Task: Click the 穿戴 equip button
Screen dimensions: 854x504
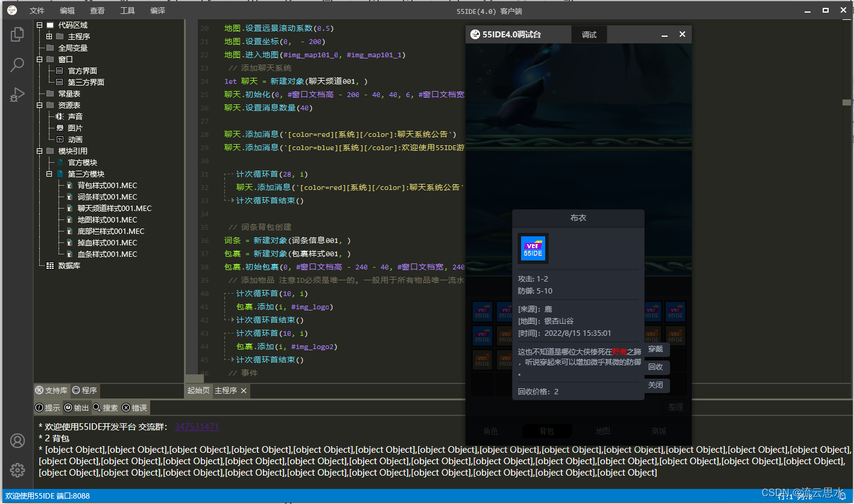Action: [656, 349]
